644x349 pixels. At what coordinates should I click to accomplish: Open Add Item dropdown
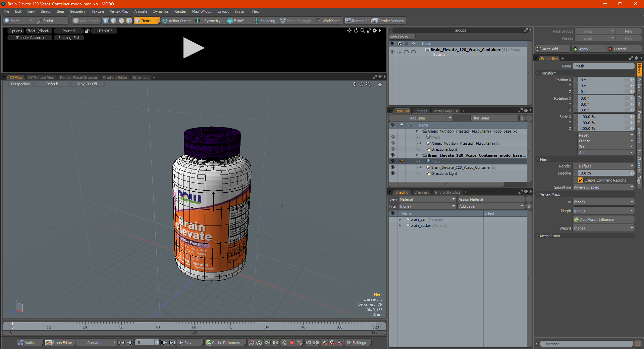point(421,118)
